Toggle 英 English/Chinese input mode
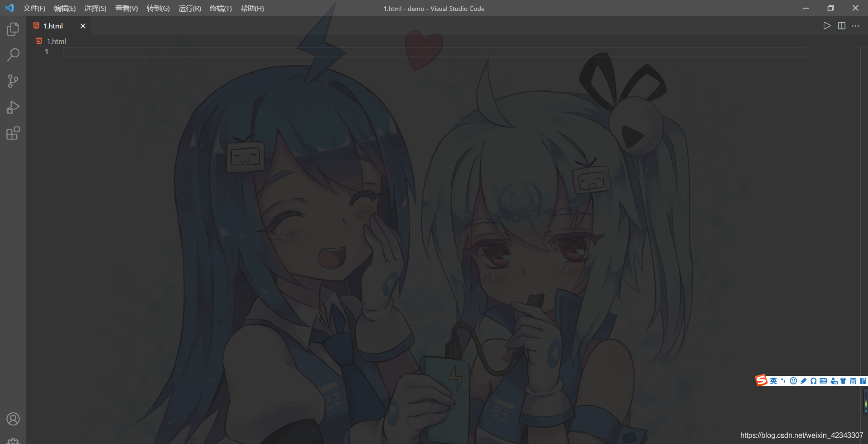Screen dimensions: 868x444 point(774,381)
